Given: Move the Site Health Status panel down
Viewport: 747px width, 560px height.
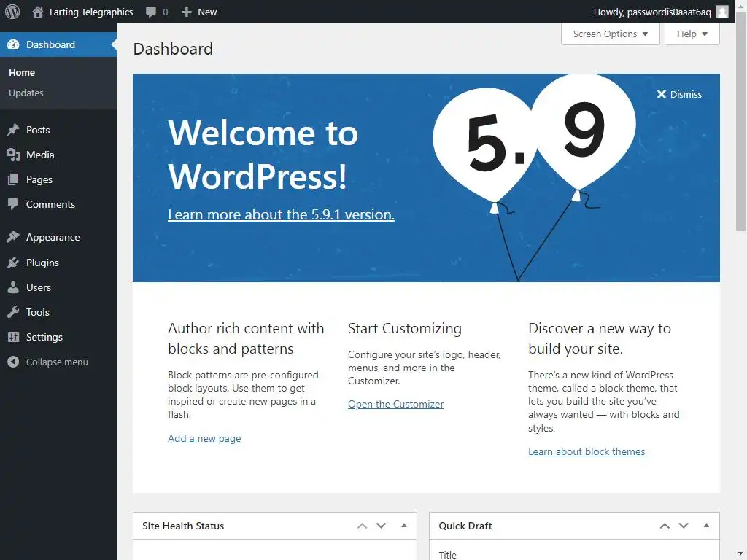Looking at the screenshot, I should pyautogui.click(x=381, y=526).
